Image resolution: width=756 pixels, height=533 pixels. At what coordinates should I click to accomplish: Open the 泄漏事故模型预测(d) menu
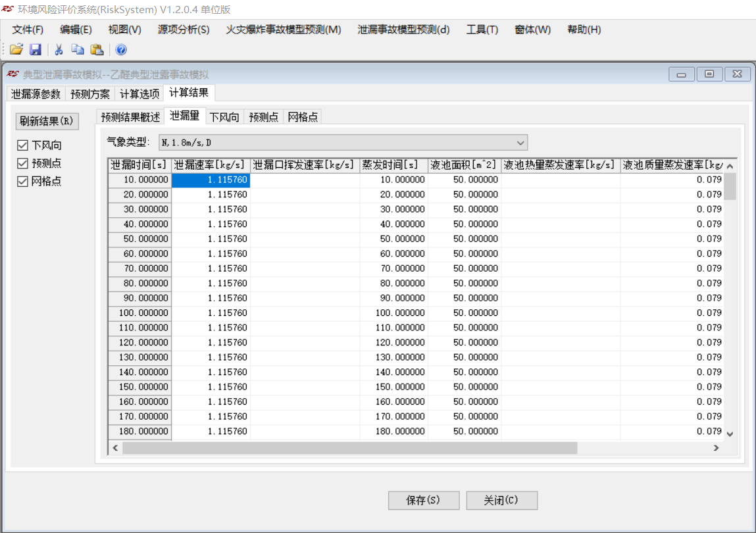pos(403,30)
